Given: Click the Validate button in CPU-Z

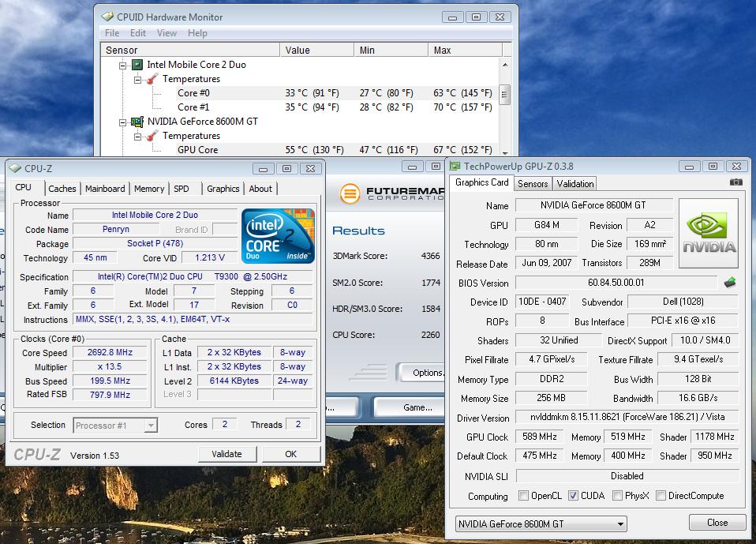Looking at the screenshot, I should 226,454.
